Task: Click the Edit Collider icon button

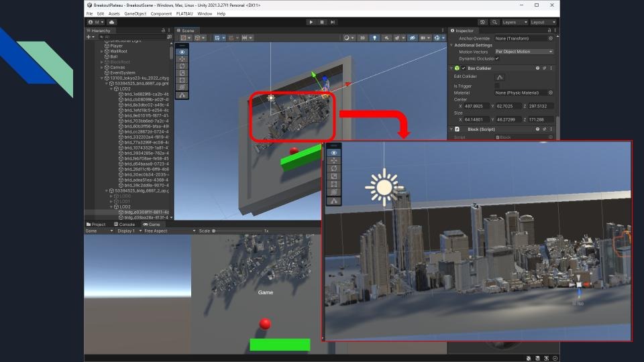Action: 500,77
